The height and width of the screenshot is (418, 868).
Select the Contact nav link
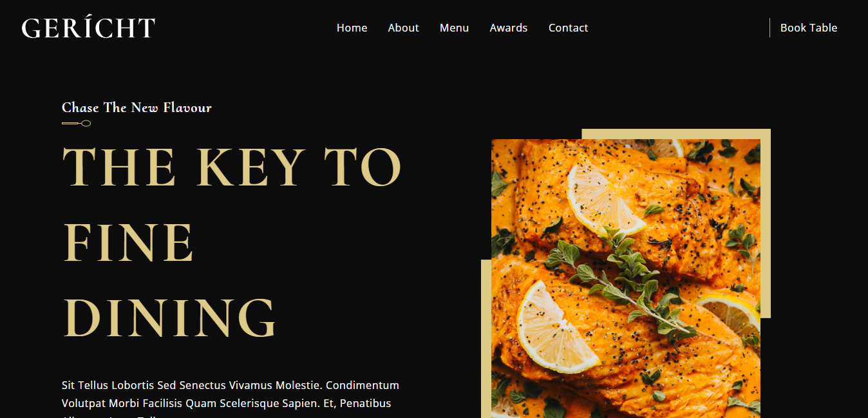568,28
